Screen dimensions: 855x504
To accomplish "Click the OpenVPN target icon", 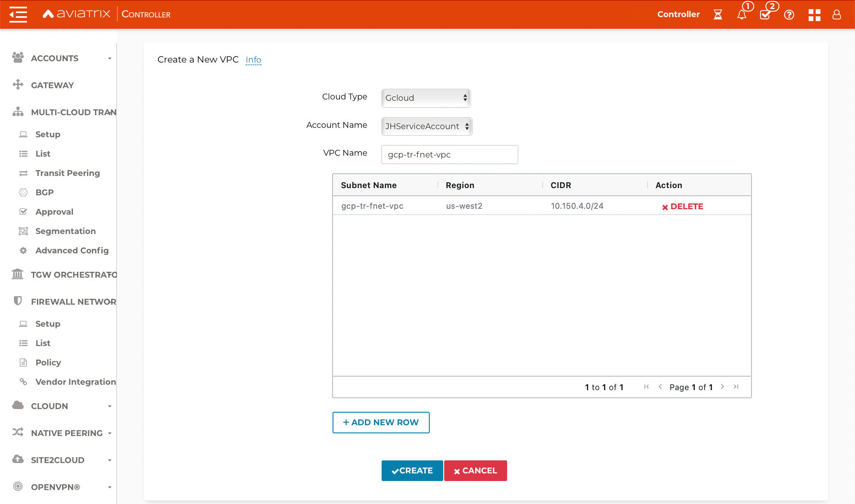I will [x=18, y=486].
